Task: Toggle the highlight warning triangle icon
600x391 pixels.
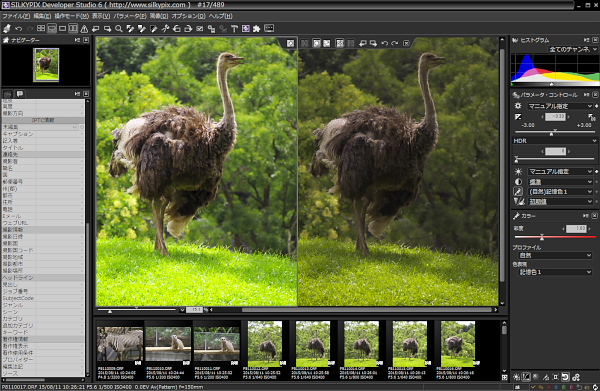Action: click(84, 29)
